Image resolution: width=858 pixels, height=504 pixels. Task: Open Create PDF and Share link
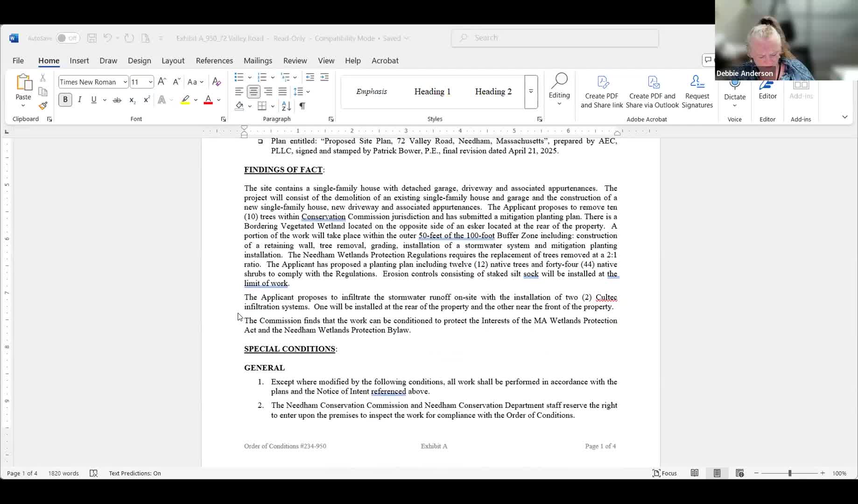601,92
